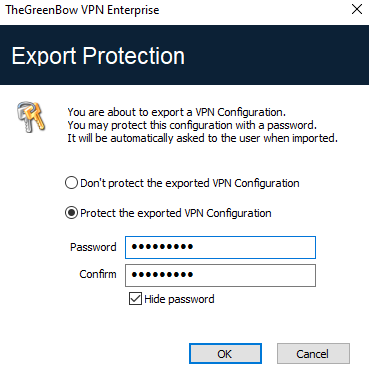Click the Password field label
The width and height of the screenshot is (369, 368).
[93, 247]
